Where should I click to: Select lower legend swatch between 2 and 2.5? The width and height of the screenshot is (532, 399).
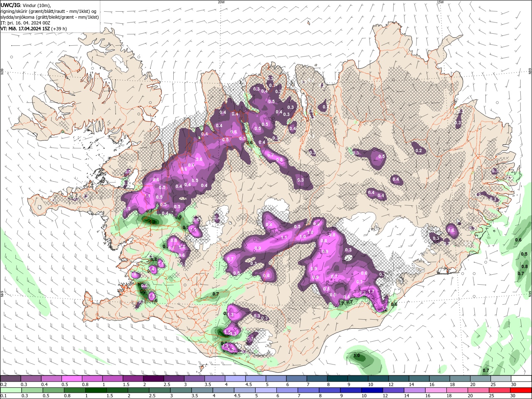(x=138, y=390)
